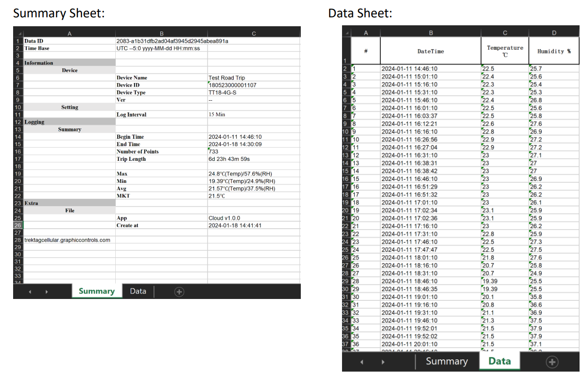Click the End Time value 2024-01-18 14:30:09
The width and height of the screenshot is (588, 388).
click(253, 144)
